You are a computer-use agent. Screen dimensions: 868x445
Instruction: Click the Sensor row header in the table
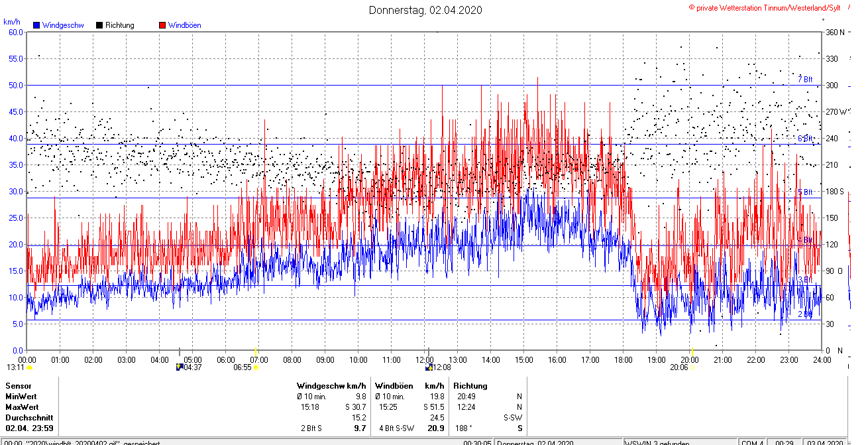point(19,385)
